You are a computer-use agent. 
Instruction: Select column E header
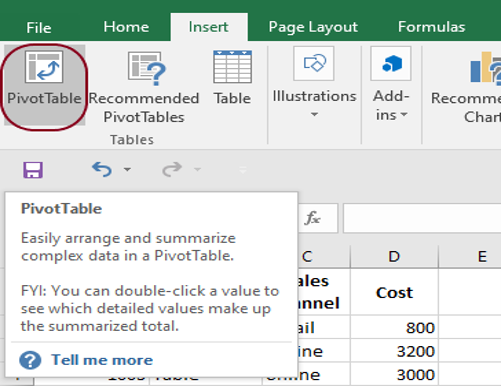tap(470, 257)
